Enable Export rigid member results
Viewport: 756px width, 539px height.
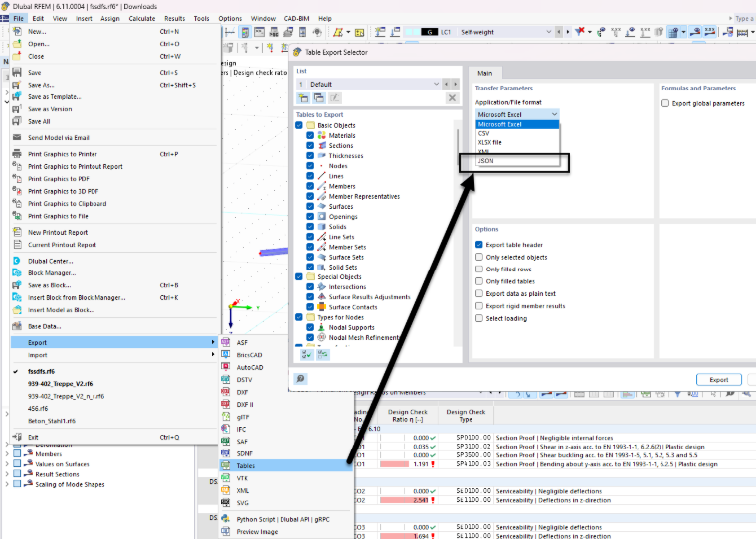pos(479,306)
